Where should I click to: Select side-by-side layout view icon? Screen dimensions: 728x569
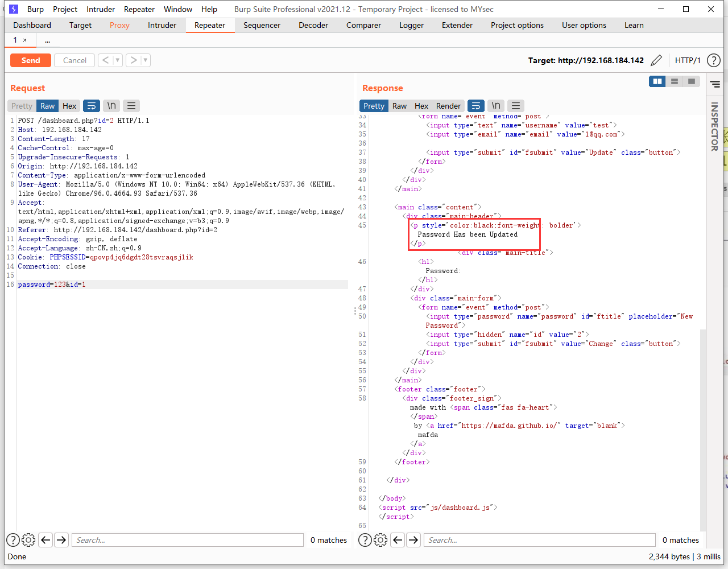(657, 81)
